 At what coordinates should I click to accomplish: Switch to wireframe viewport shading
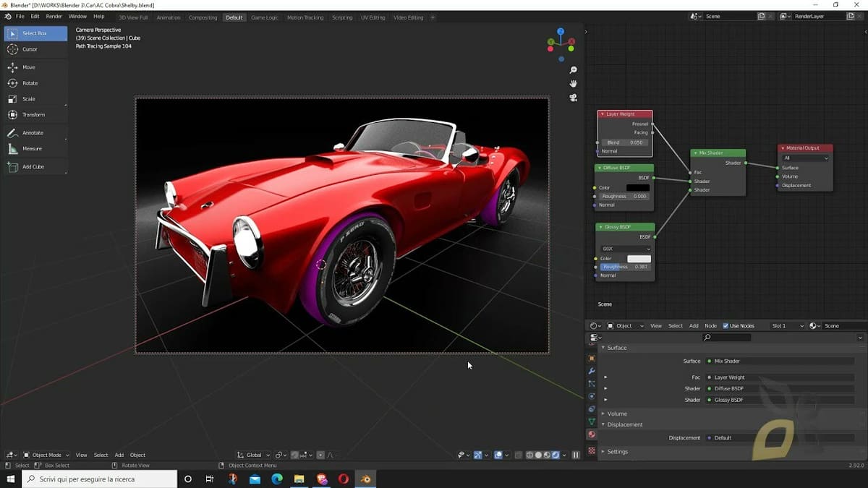(x=529, y=455)
